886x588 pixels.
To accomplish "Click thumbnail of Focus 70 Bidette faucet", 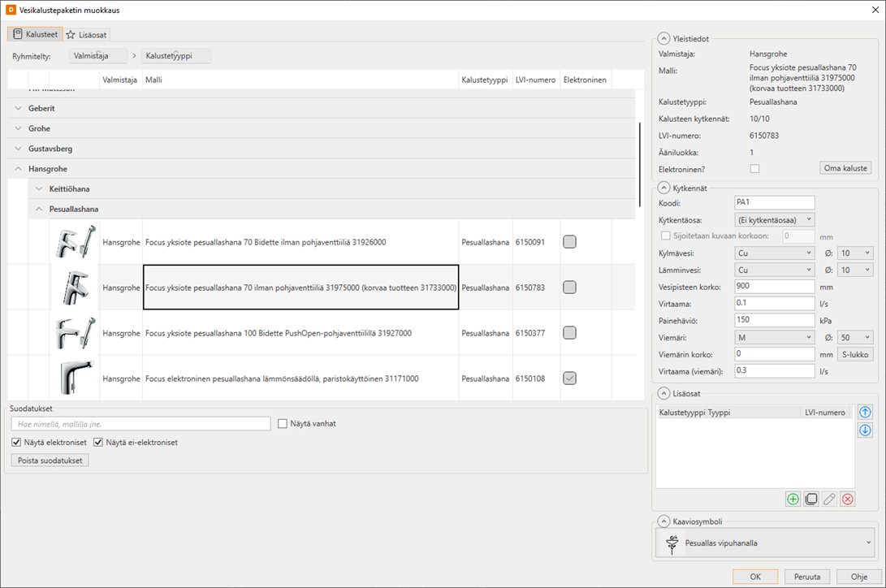I will pos(76,242).
